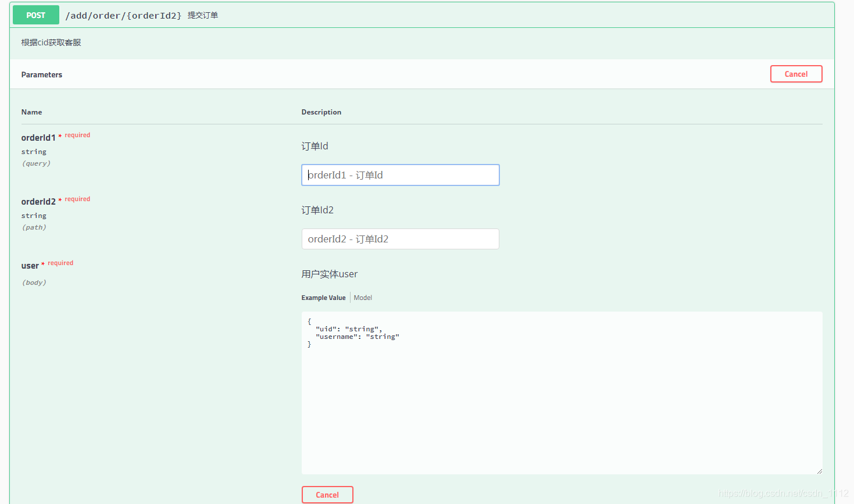Screen dimensions: 854x504
Task: Click the Parameters section heading
Action: 42,74
